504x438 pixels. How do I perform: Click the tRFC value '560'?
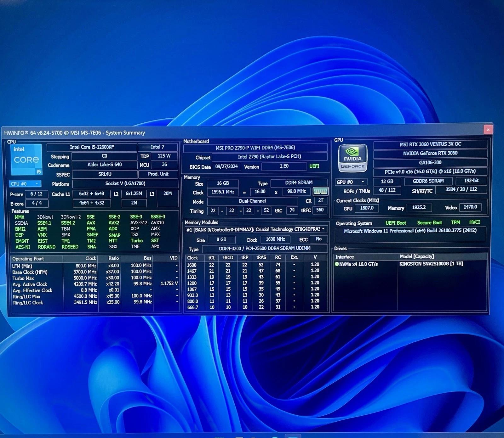click(320, 210)
